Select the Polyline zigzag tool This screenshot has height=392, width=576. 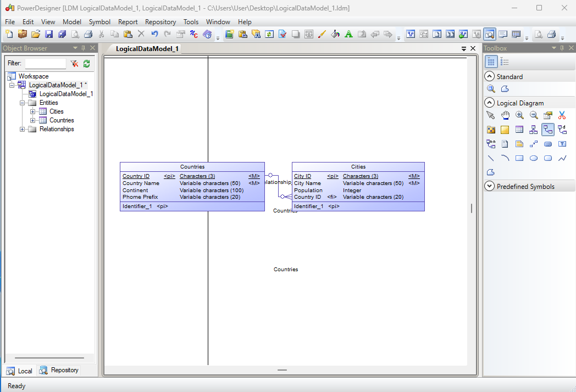[562, 158]
